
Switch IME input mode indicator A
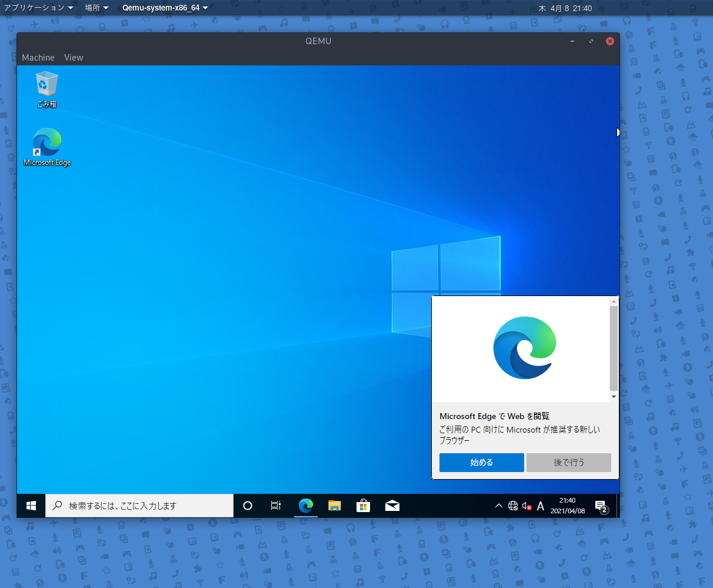(x=541, y=506)
